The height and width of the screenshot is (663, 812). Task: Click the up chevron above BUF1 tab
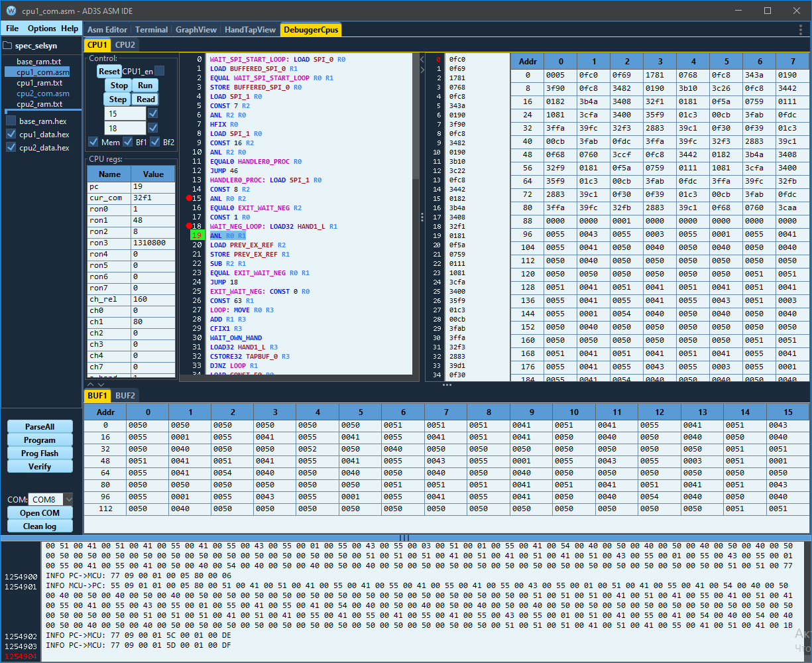(91, 384)
